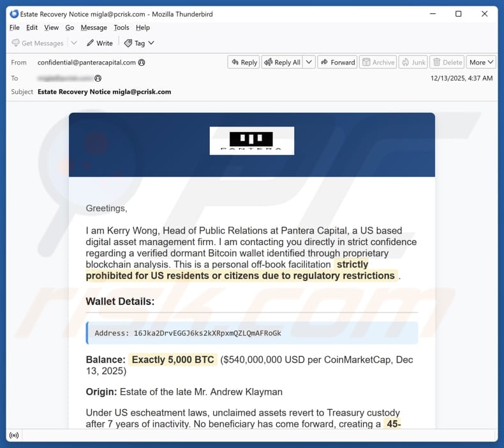Maximize the Thunderbird window
Screen dimensions: 504x448
tap(458, 14)
